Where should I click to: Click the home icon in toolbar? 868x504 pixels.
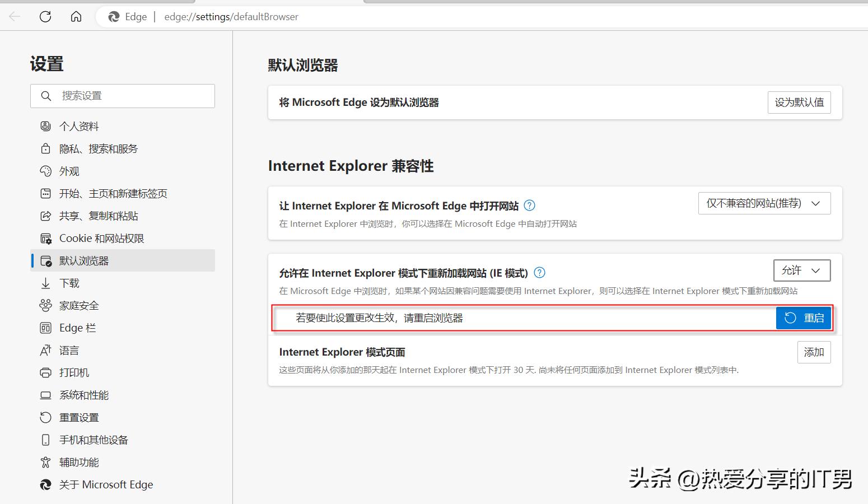(x=76, y=16)
